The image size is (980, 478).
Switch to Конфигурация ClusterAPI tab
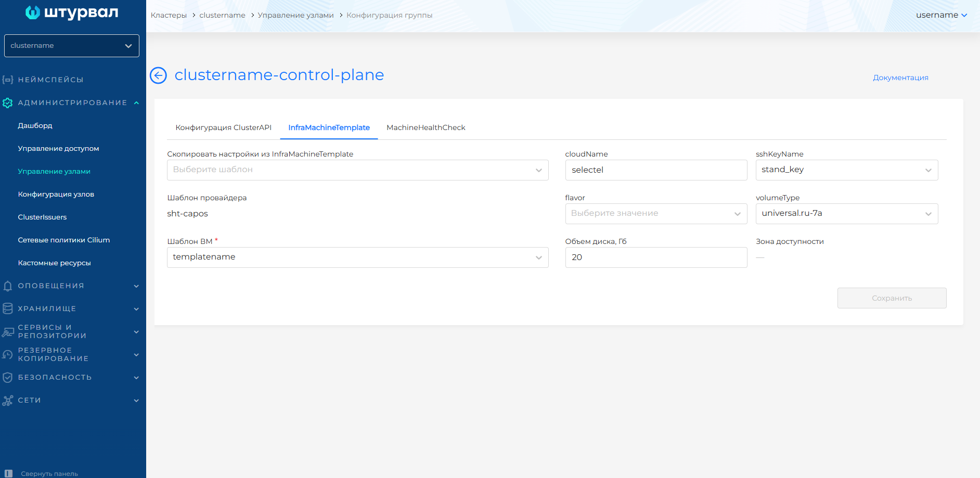pyautogui.click(x=223, y=127)
